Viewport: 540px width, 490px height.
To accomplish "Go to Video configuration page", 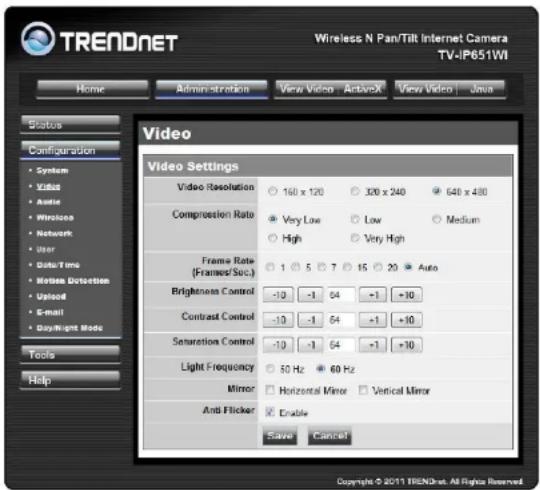I will 48,186.
